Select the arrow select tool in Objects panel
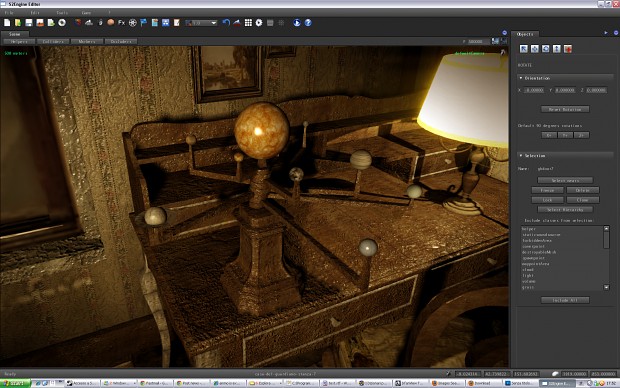Screen dimensions: 620x388 click(x=524, y=49)
